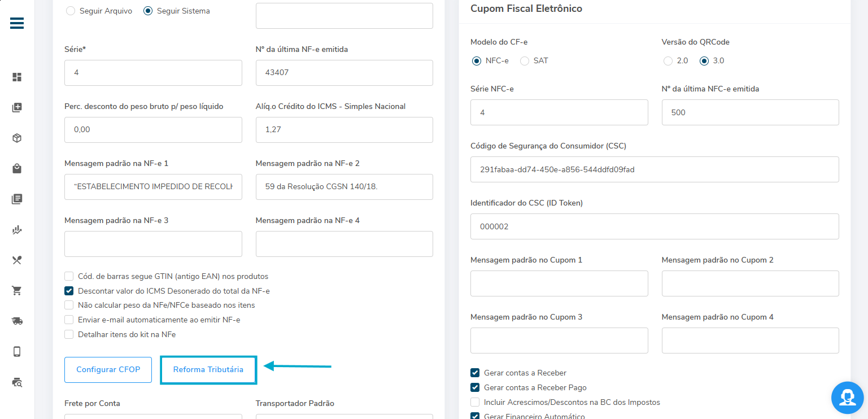Select the Seguir Arquivo option
Viewport: 868px width, 419px height.
(71, 11)
